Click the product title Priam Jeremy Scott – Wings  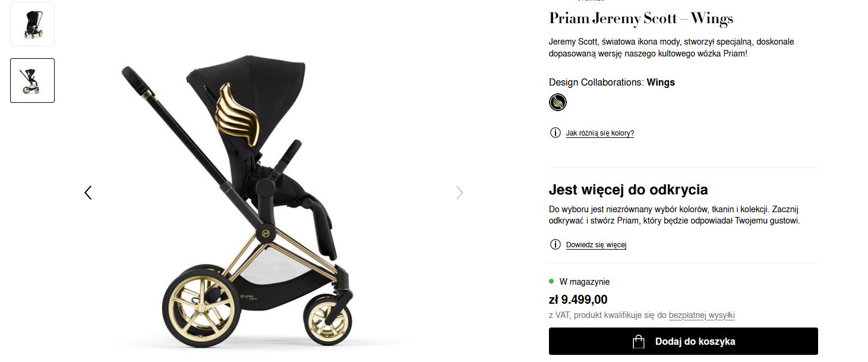(x=641, y=18)
